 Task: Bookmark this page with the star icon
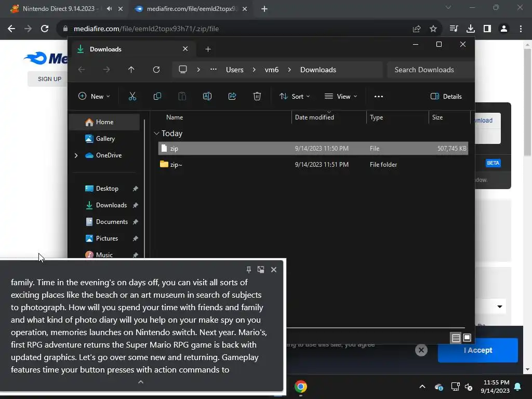pos(433,29)
